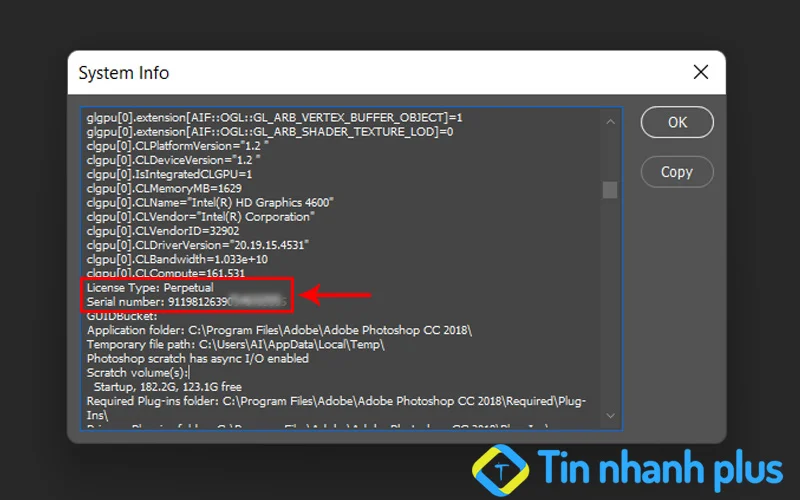Click the vertical scrollbar thumb
The image size is (800, 500).
pyautogui.click(x=610, y=190)
